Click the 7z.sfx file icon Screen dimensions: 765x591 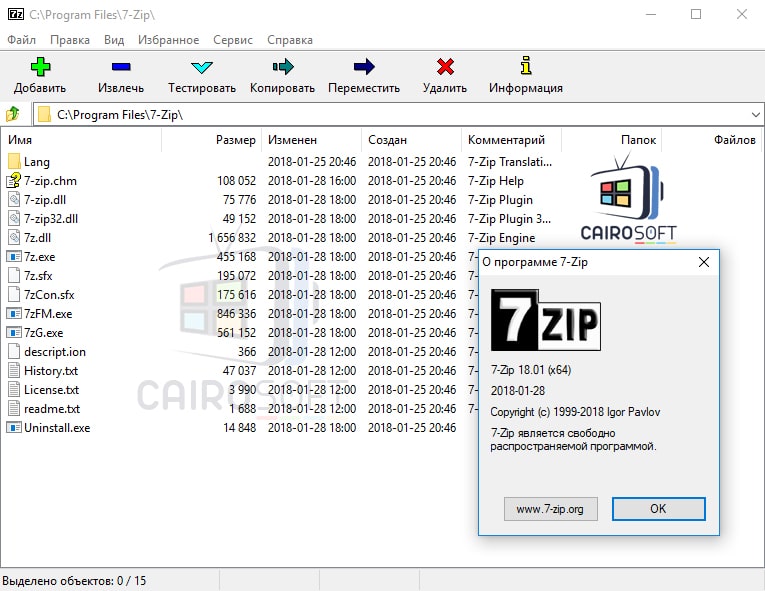pyautogui.click(x=14, y=276)
